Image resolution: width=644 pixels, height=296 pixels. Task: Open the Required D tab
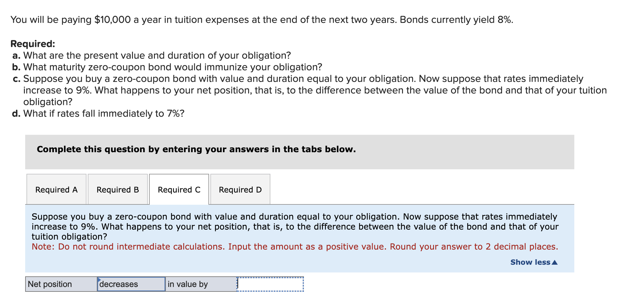pos(240,190)
